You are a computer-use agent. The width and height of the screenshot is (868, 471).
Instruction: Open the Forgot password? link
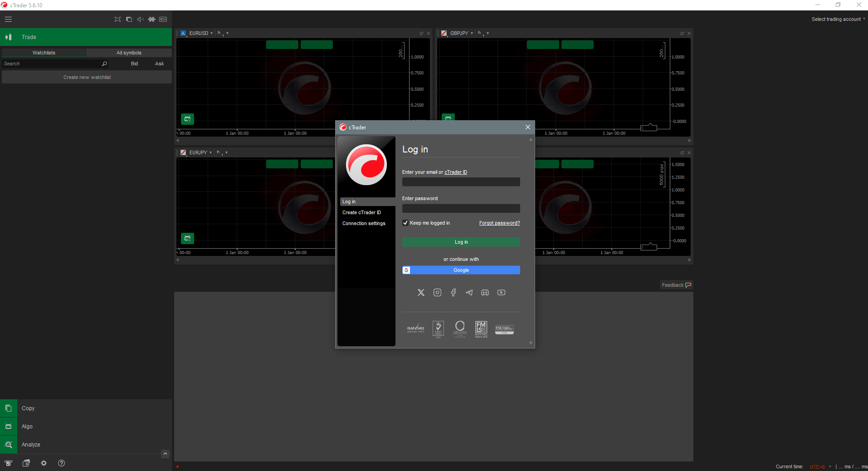tap(499, 223)
